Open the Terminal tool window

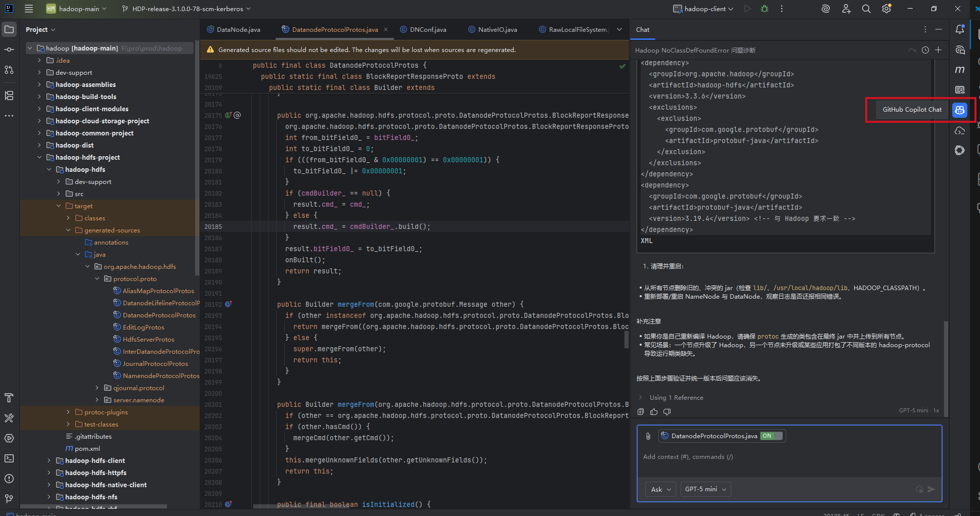9,458
